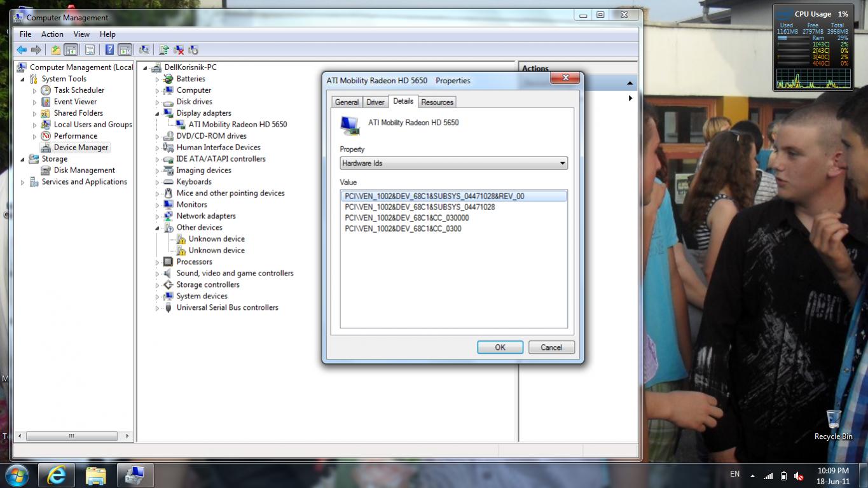868x488 pixels.
Task: Open the View menu
Action: pos(81,34)
